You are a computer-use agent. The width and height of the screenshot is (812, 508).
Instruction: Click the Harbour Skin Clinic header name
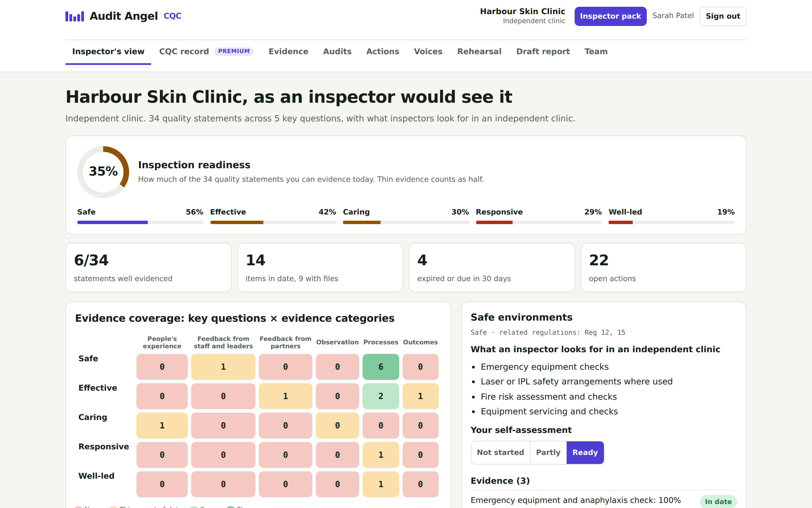[x=522, y=11]
